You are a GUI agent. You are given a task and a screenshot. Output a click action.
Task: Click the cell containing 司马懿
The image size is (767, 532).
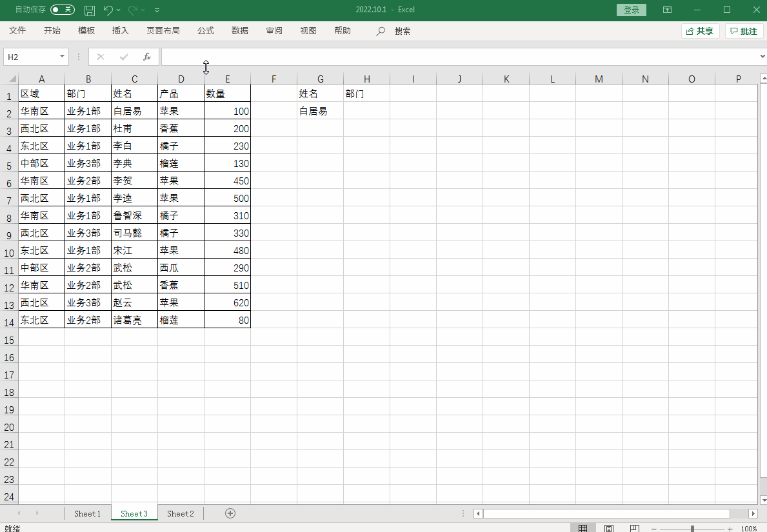coord(135,233)
